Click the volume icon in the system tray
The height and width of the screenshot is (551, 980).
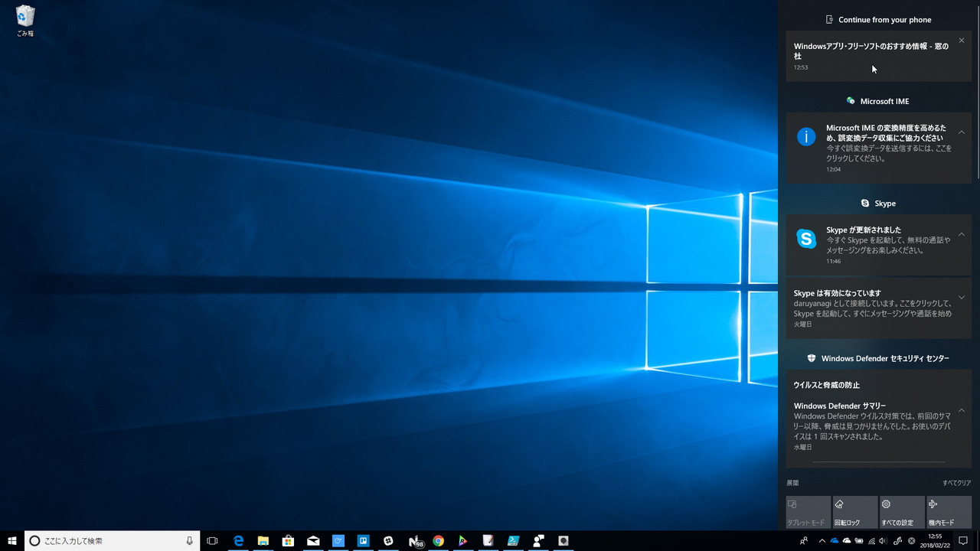click(883, 541)
